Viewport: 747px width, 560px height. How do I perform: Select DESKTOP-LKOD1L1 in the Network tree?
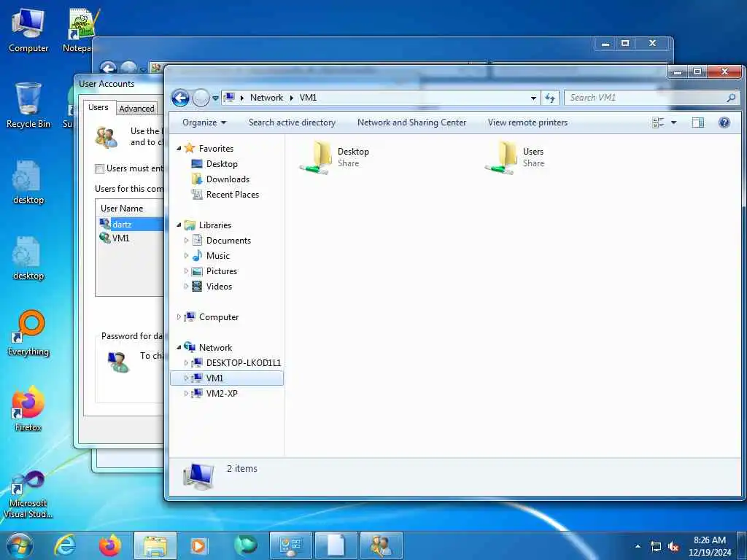244,363
